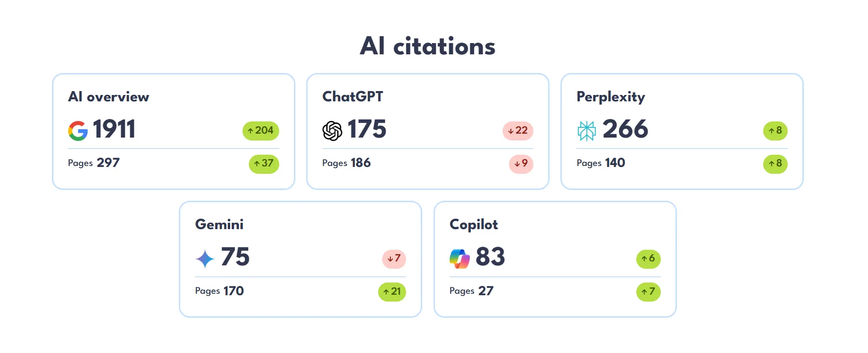
Task: Click the +37 pages badge on AI overview
Action: click(264, 164)
